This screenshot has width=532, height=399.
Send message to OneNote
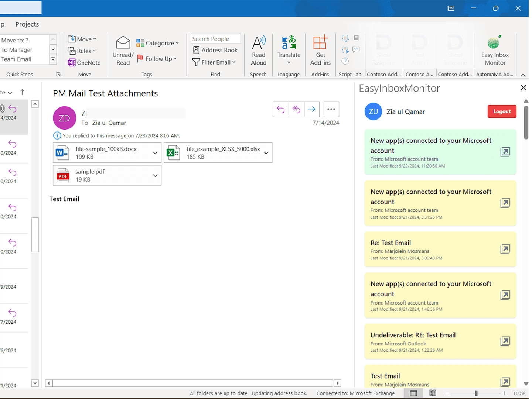pos(84,63)
